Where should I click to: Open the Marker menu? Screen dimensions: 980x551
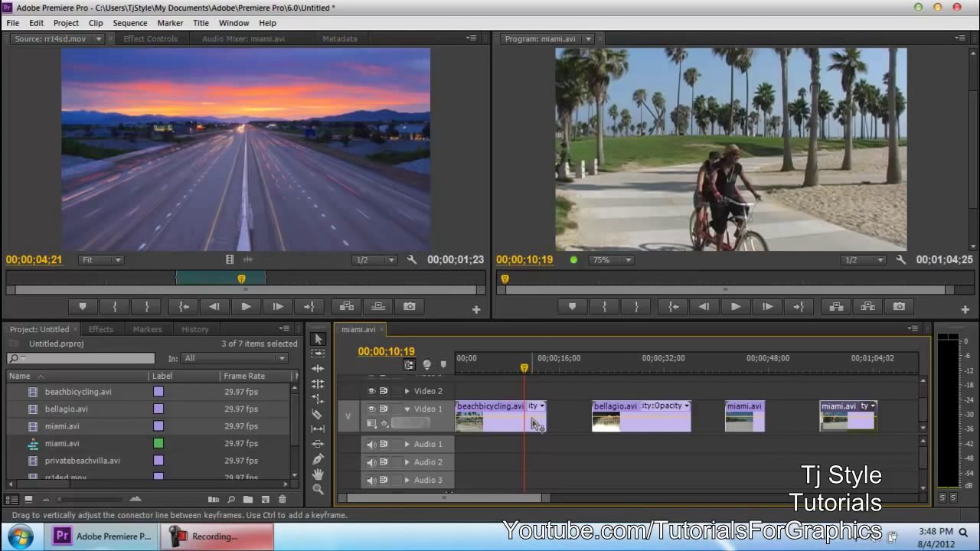point(170,23)
